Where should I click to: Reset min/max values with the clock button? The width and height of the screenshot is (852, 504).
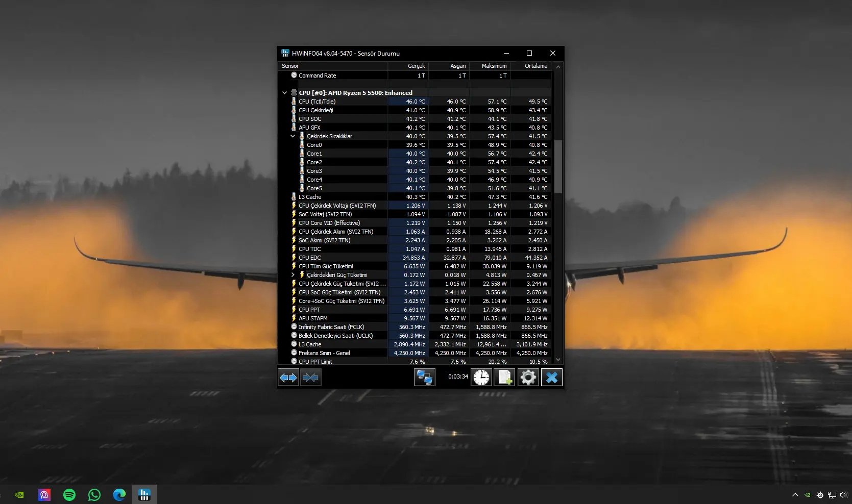tap(481, 377)
